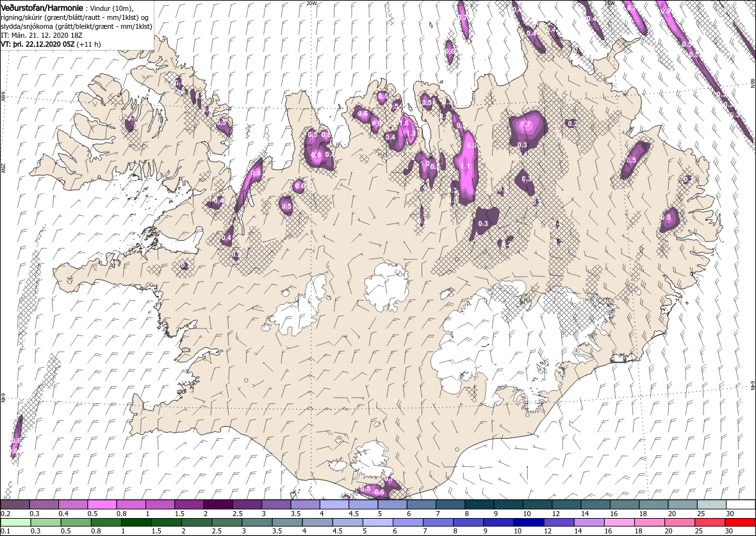Pick the 6 periwinkle swatch on the lower scale
This screenshot has width=756, height=536.
pyautogui.click(x=408, y=523)
